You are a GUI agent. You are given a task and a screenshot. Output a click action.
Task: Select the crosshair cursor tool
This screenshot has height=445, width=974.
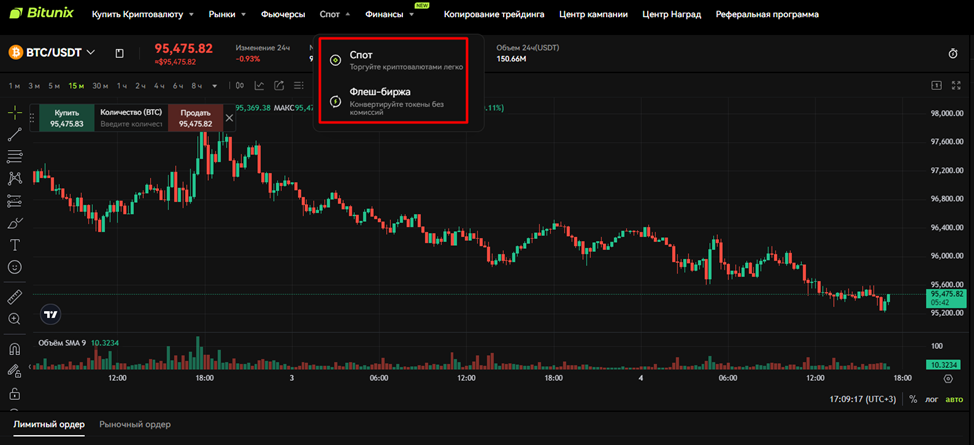pos(15,112)
